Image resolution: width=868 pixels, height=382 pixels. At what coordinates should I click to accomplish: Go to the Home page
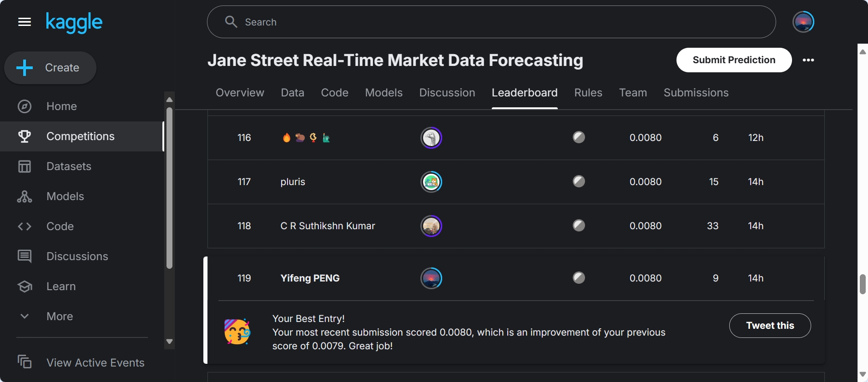61,106
